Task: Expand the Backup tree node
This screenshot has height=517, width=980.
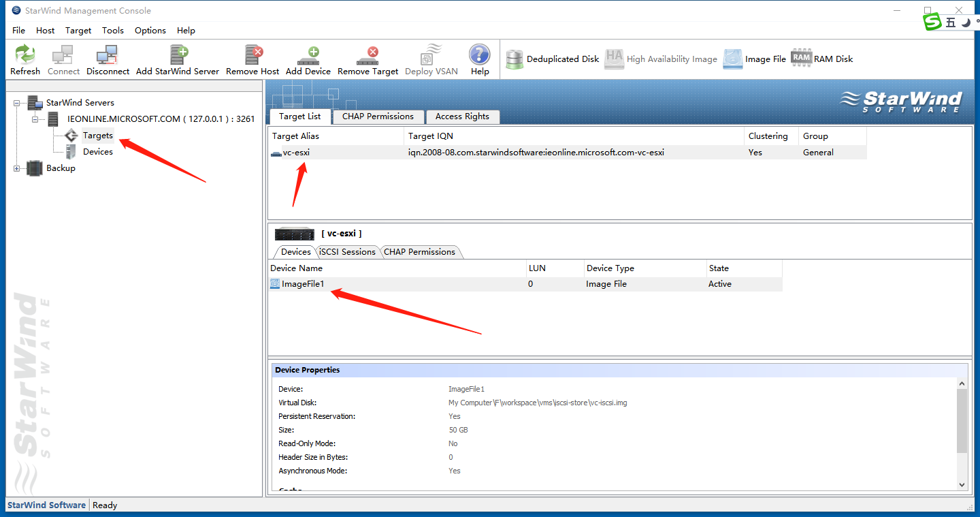Action: (x=17, y=168)
